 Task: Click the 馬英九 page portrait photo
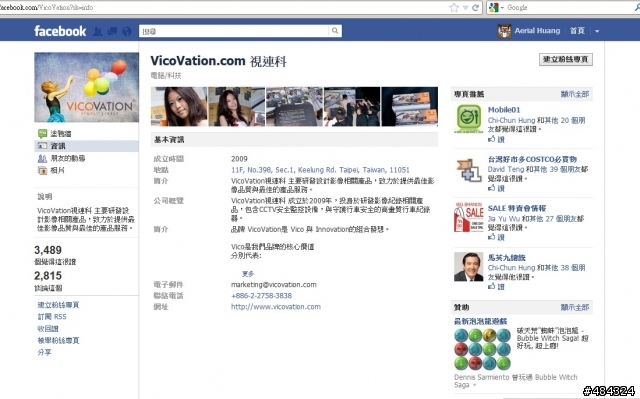[x=469, y=267]
